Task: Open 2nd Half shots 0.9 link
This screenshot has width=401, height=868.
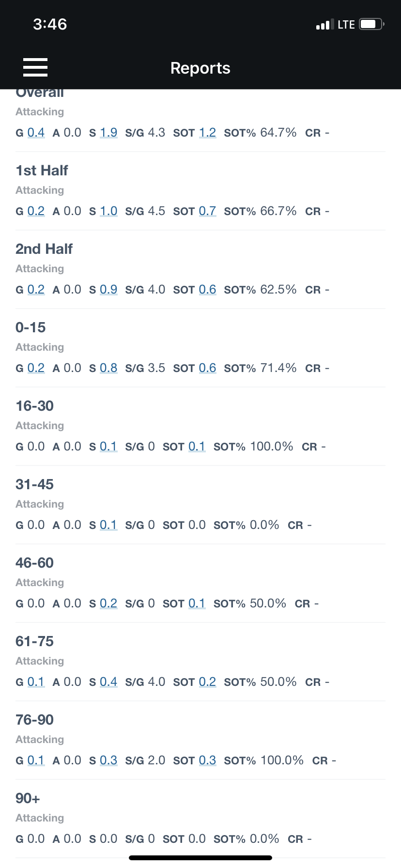Action: pyautogui.click(x=108, y=290)
